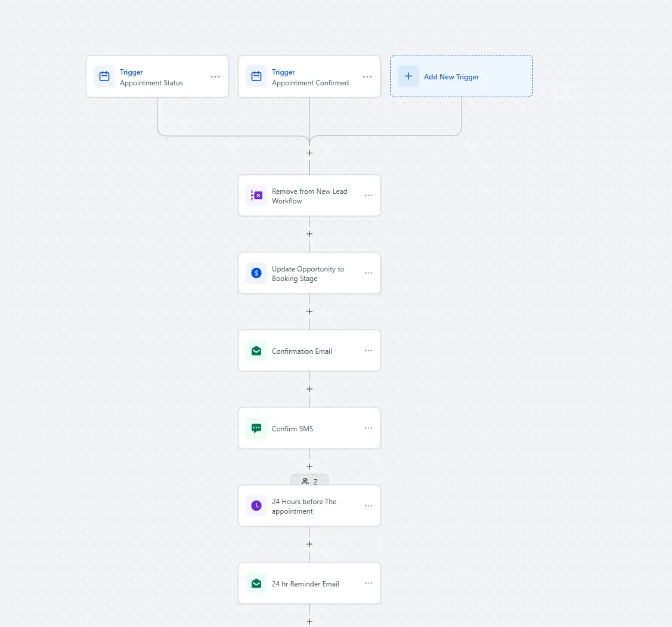Add a step below Confirm SMS
672x627 pixels.
coord(309,467)
